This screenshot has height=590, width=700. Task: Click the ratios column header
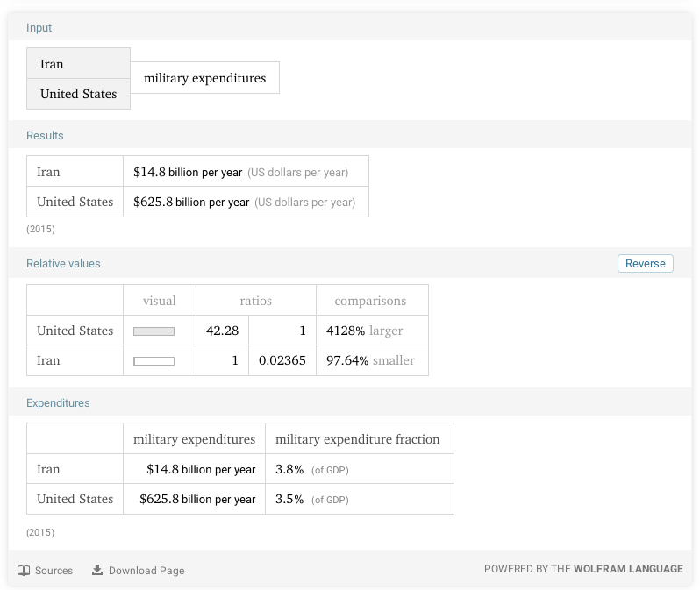(x=256, y=301)
